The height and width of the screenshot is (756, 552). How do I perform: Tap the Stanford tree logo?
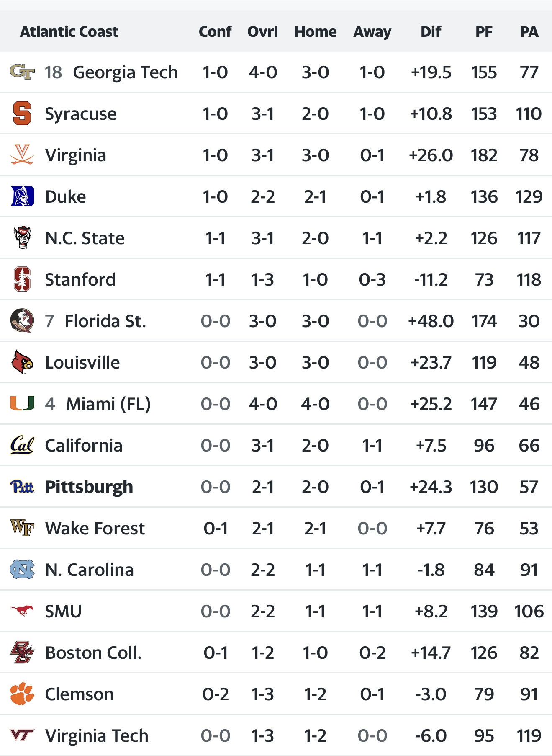[x=22, y=279]
